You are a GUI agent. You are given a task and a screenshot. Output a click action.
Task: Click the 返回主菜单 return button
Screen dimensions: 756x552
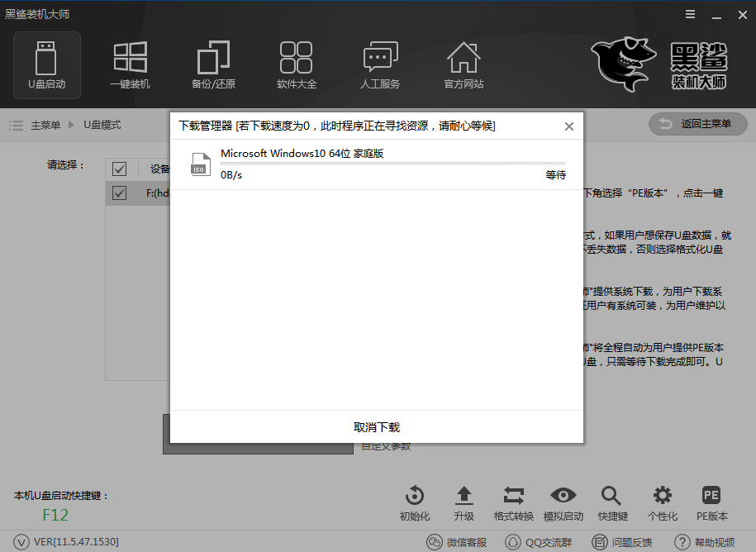click(698, 124)
